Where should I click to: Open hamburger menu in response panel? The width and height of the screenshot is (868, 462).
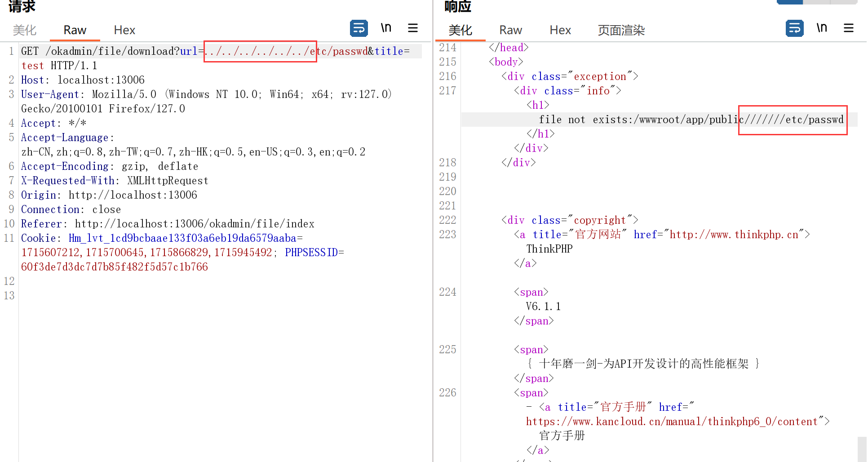tap(849, 28)
